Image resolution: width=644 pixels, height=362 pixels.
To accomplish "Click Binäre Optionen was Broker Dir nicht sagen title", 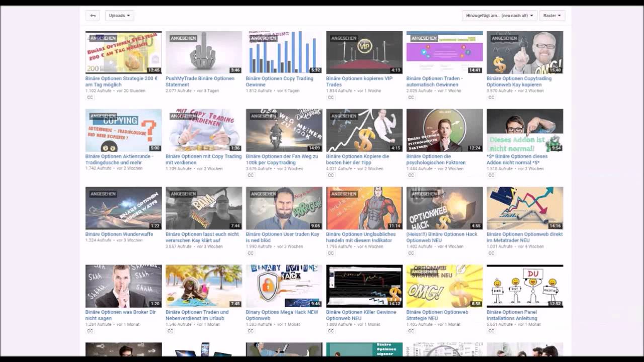I will click(120, 315).
